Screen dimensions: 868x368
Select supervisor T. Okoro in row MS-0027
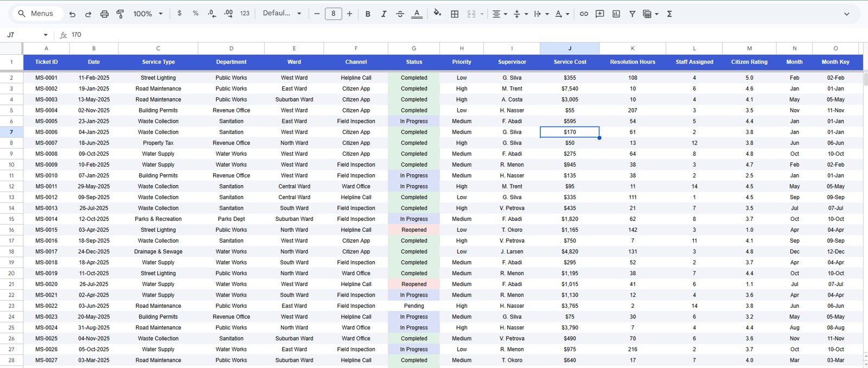[x=512, y=360]
